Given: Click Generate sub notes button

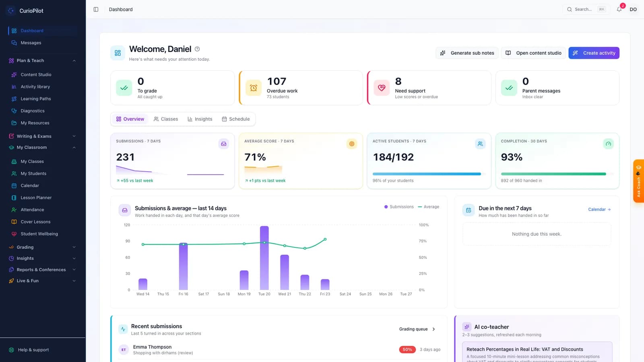Looking at the screenshot, I should click(467, 53).
